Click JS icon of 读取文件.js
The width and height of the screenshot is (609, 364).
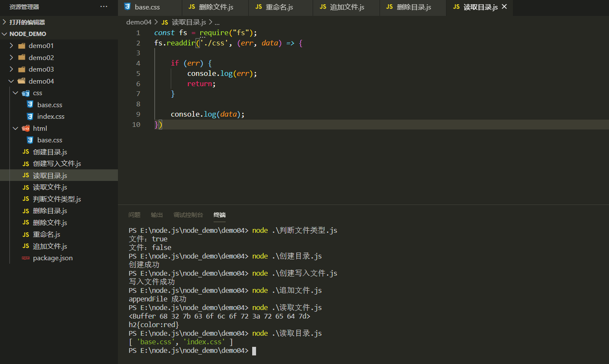[26, 187]
